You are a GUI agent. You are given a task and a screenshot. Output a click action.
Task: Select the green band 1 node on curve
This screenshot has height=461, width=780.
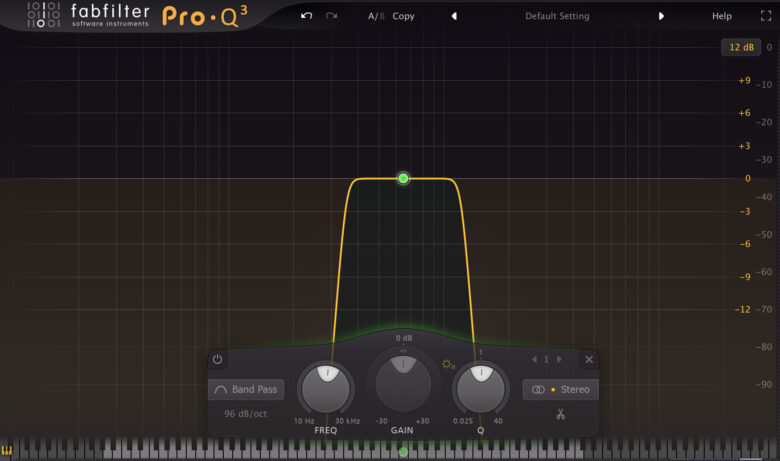pos(403,178)
